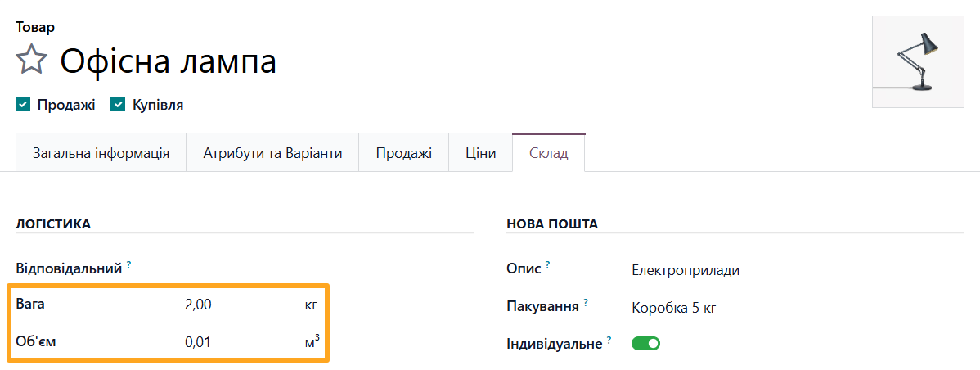Click the Індивідуальне field label

click(x=555, y=344)
